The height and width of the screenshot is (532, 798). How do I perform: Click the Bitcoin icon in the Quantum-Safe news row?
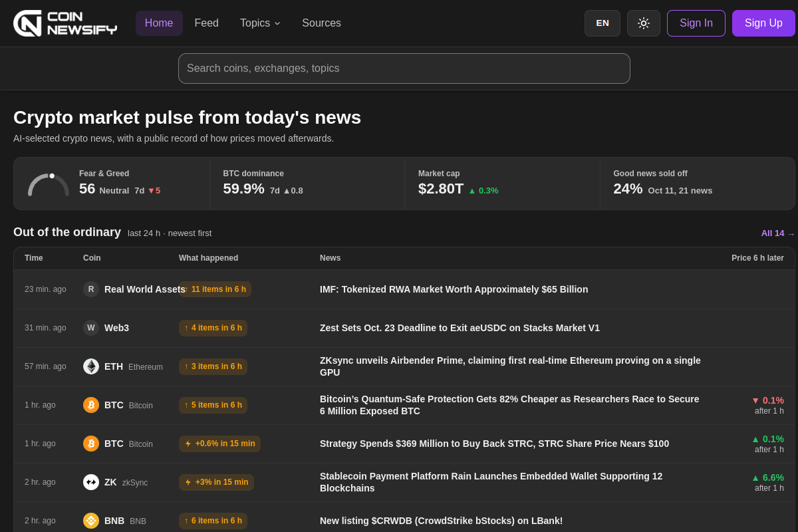click(x=91, y=405)
